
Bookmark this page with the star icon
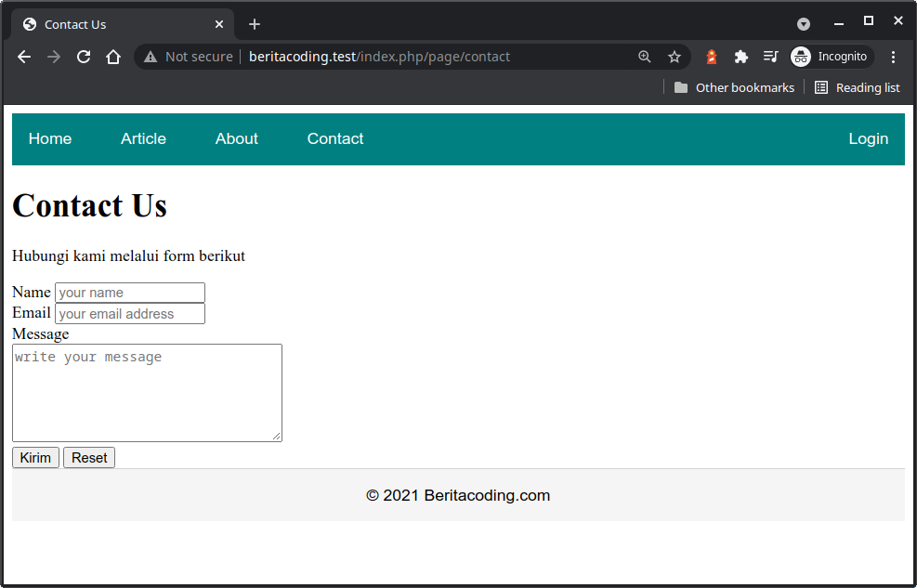(x=675, y=57)
